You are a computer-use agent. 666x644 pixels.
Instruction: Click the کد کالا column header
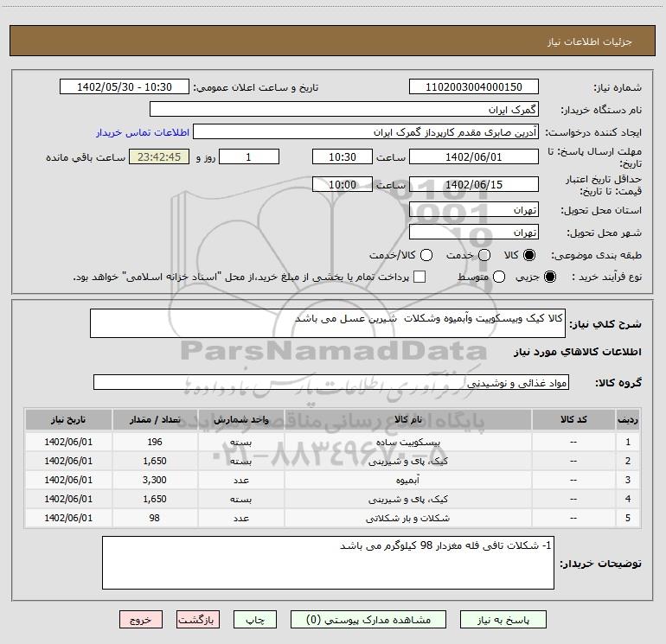coord(573,419)
